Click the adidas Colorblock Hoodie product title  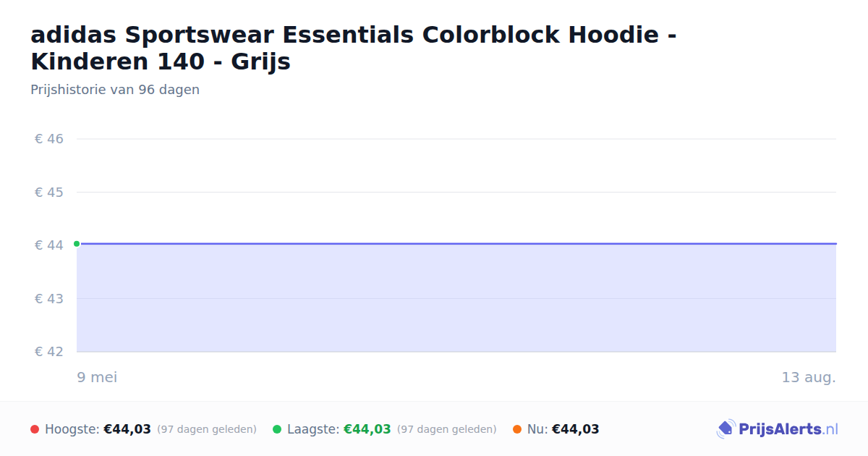[x=354, y=48]
